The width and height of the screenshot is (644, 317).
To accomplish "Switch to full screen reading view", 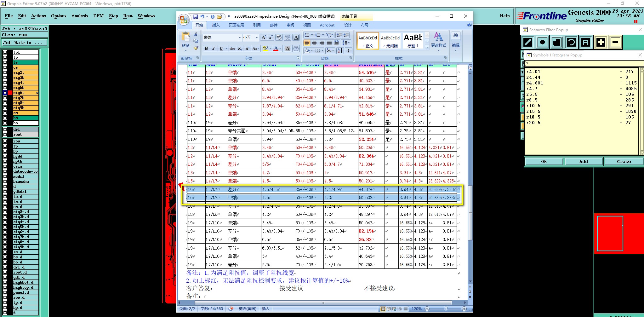I will pos(389,309).
